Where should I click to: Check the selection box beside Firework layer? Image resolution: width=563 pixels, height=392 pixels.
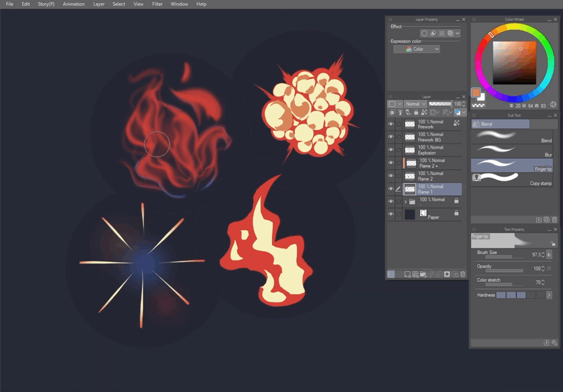click(399, 124)
